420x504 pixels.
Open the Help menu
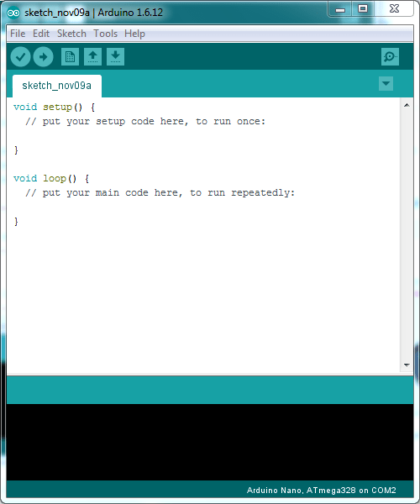point(134,34)
